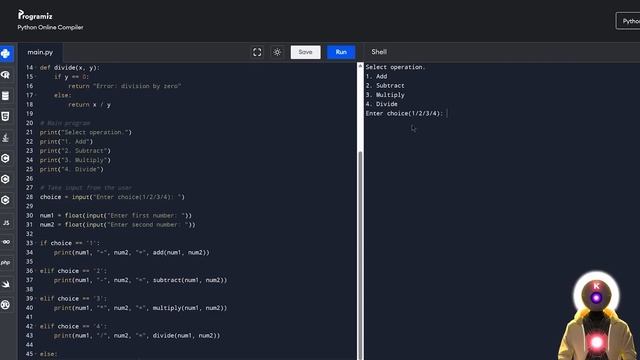Click the Programiz logo
This screenshot has width=640, height=360.
coord(35,16)
